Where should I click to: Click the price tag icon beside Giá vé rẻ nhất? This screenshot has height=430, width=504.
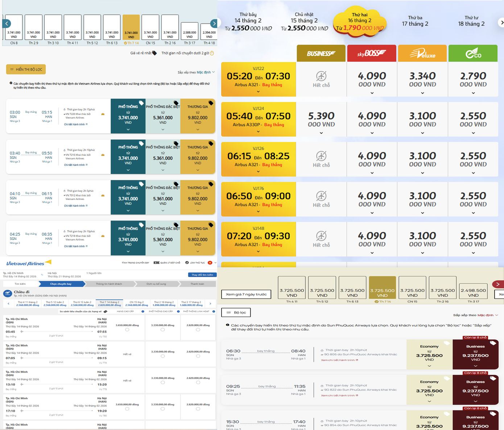pos(154,53)
